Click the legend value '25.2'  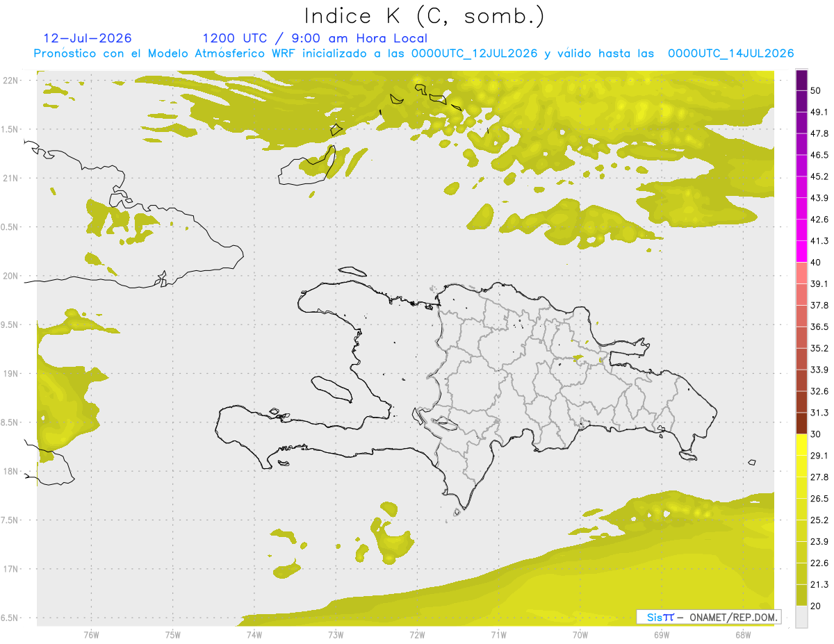click(819, 520)
